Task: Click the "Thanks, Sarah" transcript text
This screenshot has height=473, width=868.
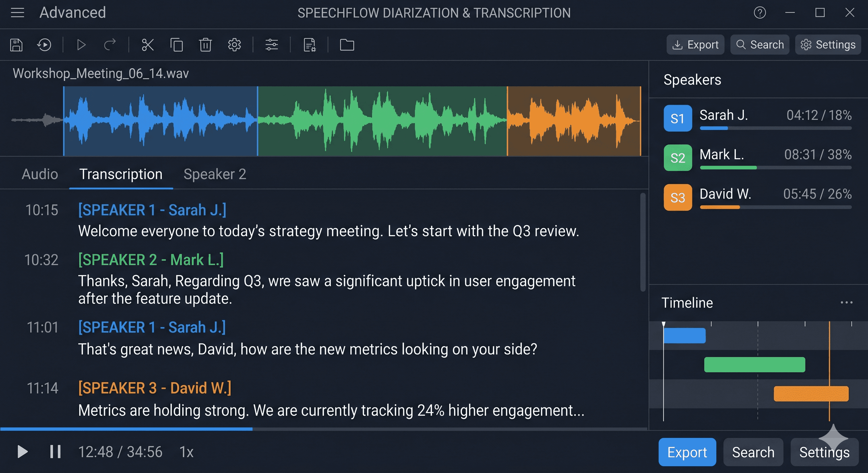Action: point(327,289)
